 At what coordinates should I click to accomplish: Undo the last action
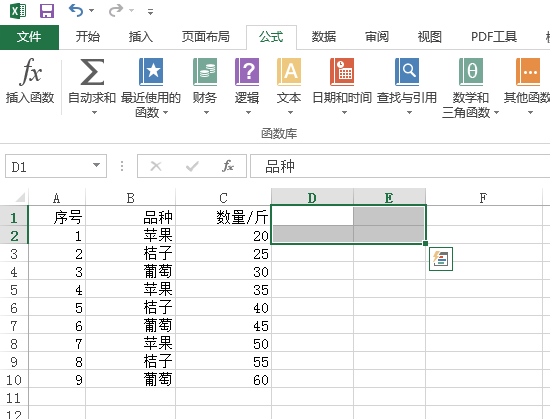(x=76, y=11)
